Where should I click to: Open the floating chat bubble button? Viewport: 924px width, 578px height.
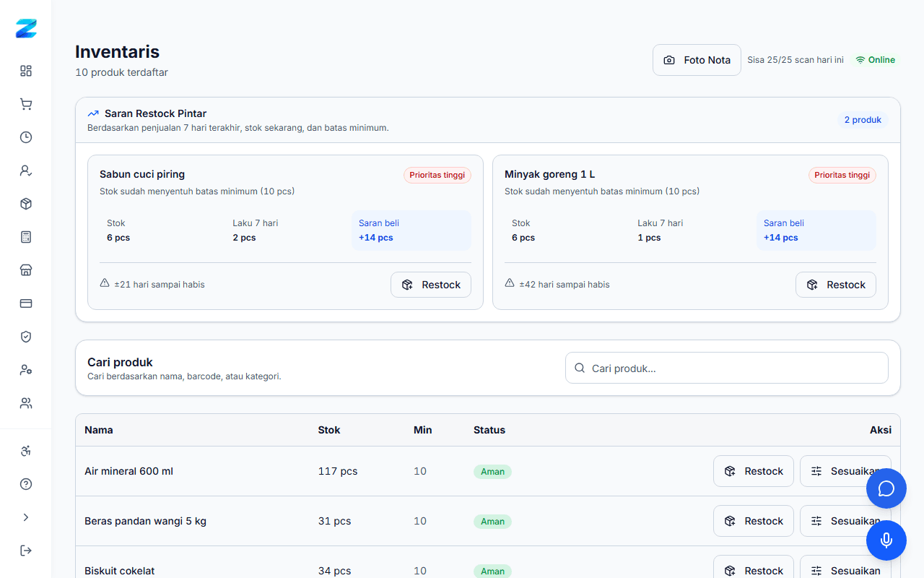point(886,488)
